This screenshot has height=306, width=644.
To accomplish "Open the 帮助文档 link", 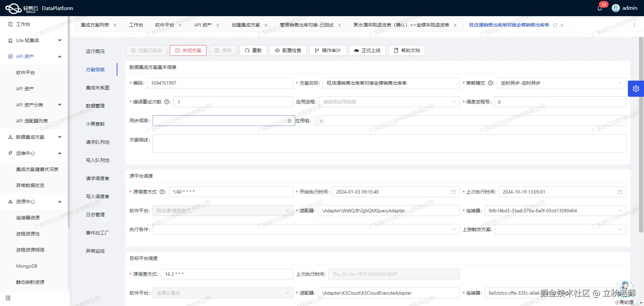I will 407,50.
